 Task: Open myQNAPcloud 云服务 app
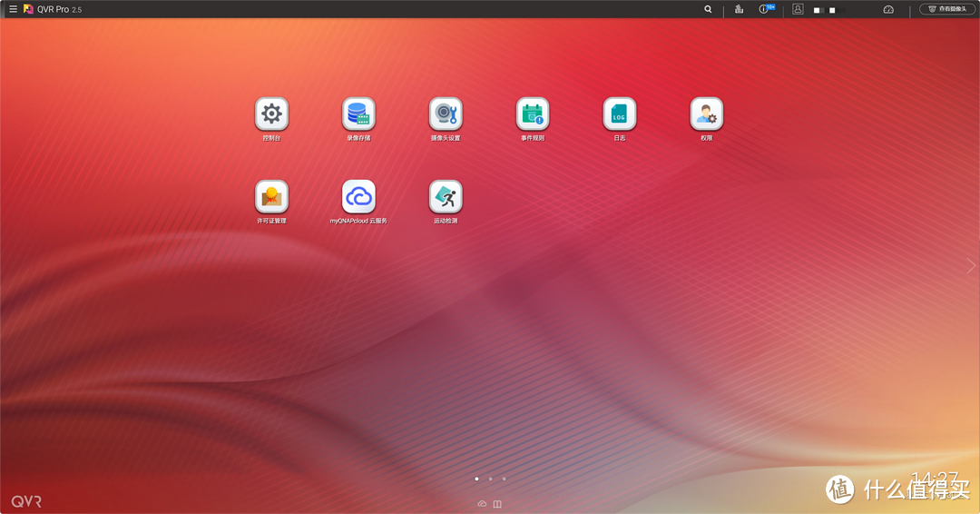(358, 197)
